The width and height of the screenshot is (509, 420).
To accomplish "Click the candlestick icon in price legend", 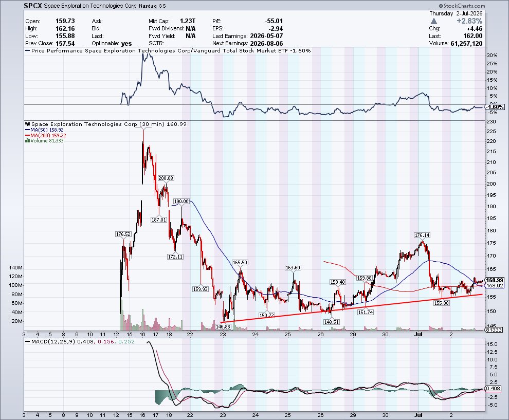I will point(28,124).
